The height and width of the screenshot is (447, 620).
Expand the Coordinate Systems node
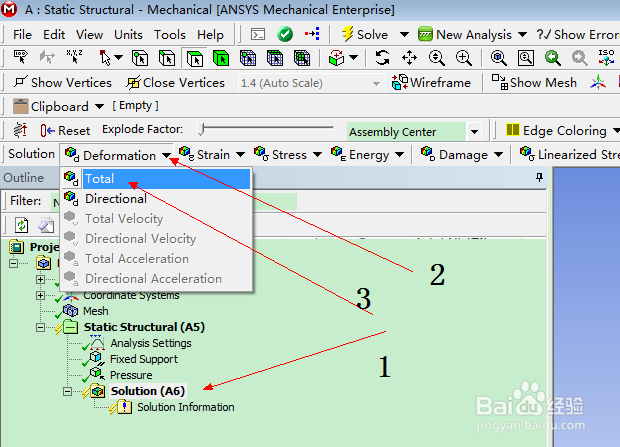[40, 295]
